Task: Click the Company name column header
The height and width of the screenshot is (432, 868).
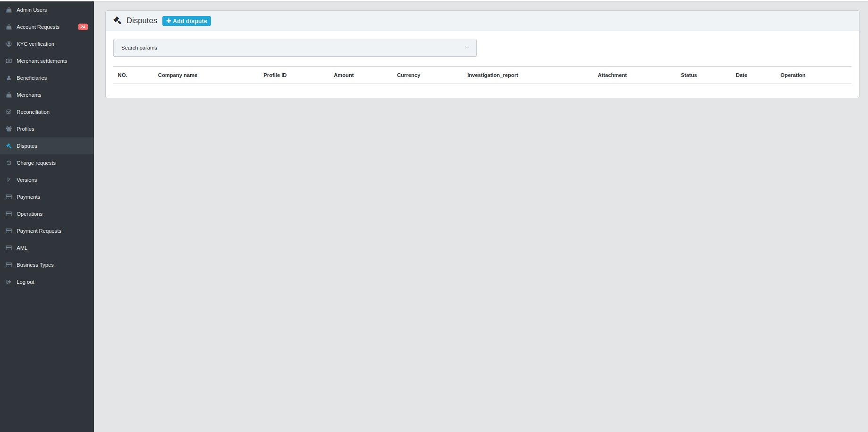Action: point(177,75)
